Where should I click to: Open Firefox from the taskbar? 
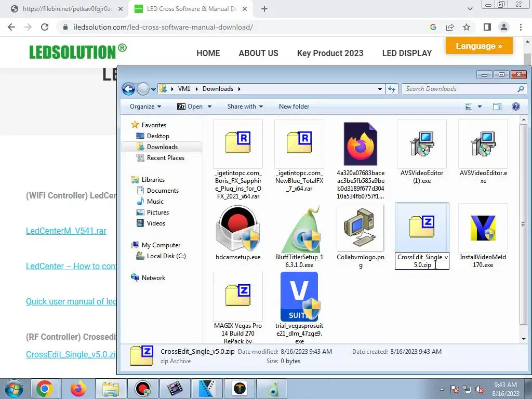[x=78, y=389]
